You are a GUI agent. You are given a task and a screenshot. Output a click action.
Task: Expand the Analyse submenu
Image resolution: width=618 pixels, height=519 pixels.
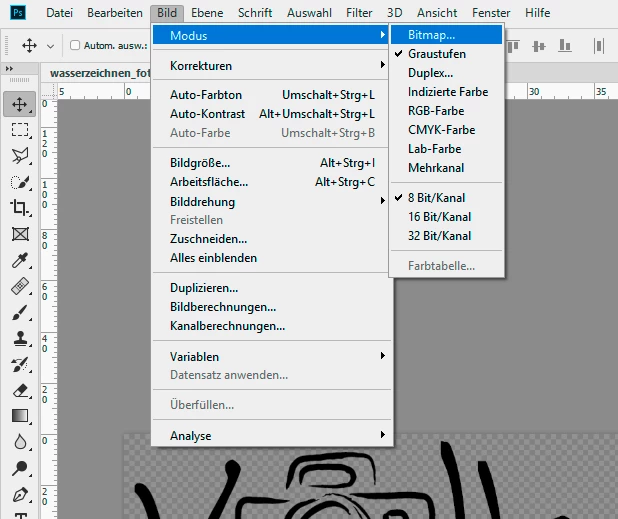click(270, 436)
